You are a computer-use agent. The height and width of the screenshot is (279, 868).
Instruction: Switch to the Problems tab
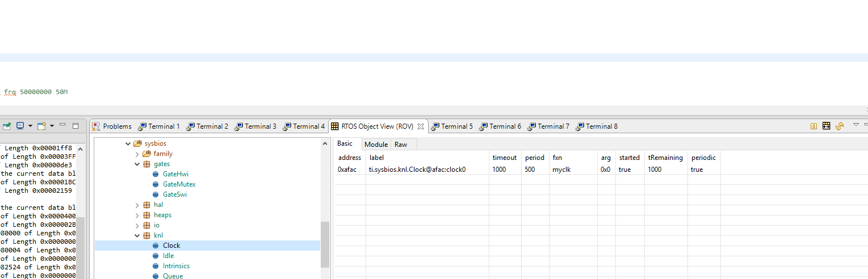[x=112, y=126]
